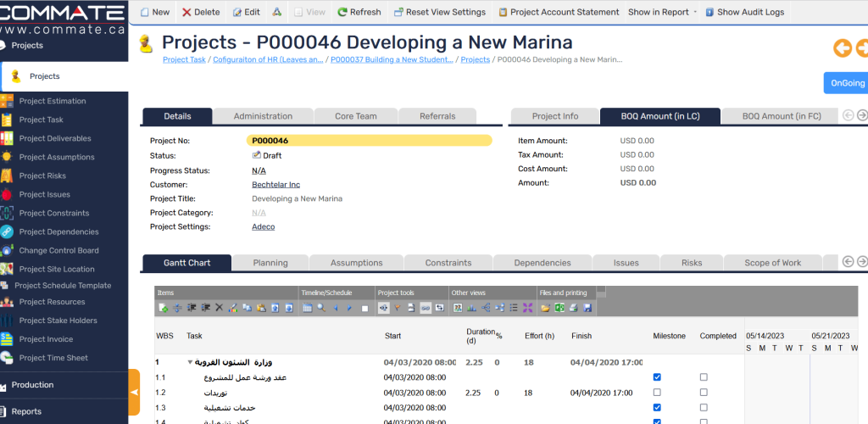Switch to the Referrals tab

click(x=437, y=116)
